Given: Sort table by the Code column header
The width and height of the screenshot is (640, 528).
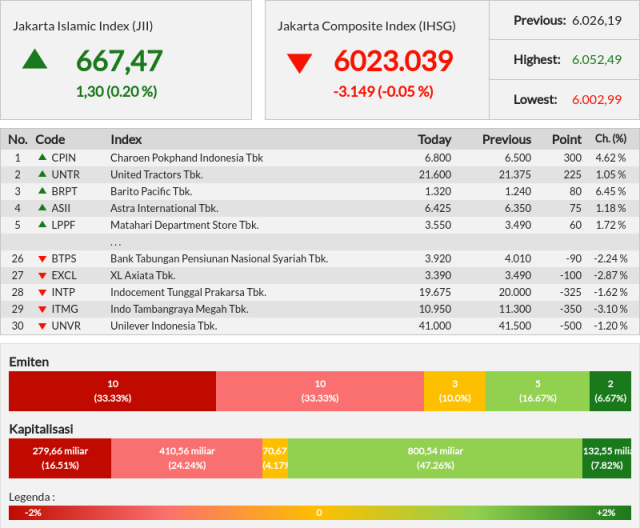Looking at the screenshot, I should click(x=50, y=139).
